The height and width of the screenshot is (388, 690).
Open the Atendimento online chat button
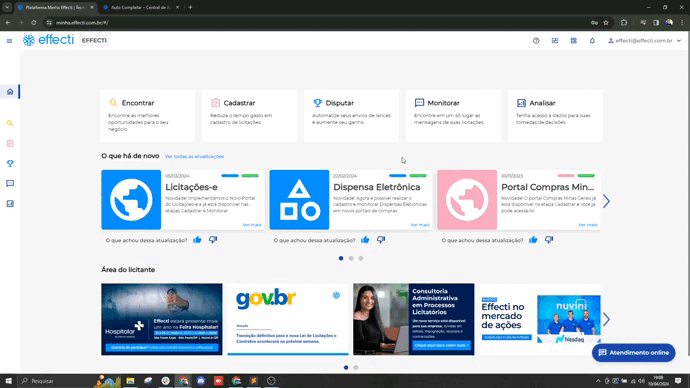tap(634, 353)
